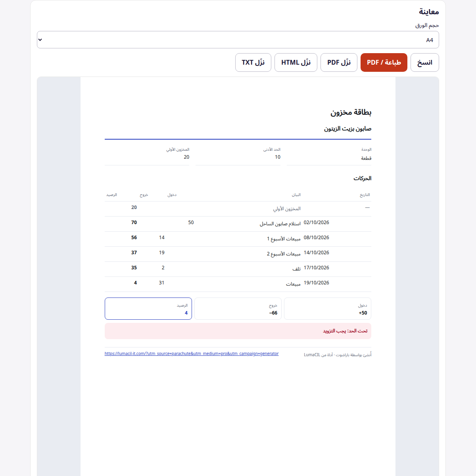This screenshot has width=476, height=476.
Task: Click the date 08/10/2026
Action: (x=317, y=238)
